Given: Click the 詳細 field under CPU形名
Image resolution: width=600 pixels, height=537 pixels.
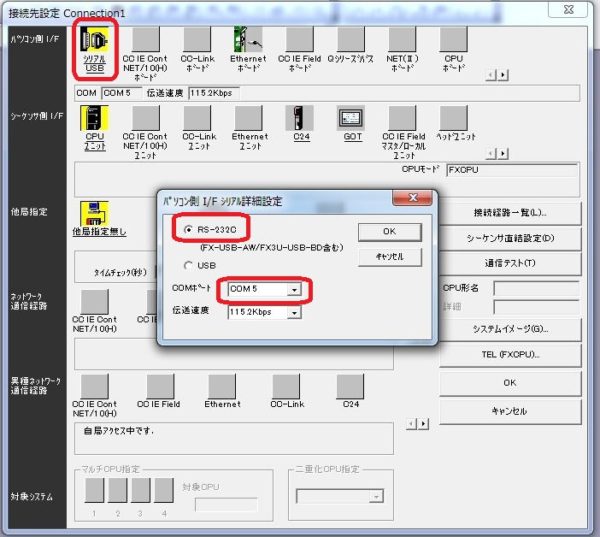Looking at the screenshot, I should click(536, 307).
